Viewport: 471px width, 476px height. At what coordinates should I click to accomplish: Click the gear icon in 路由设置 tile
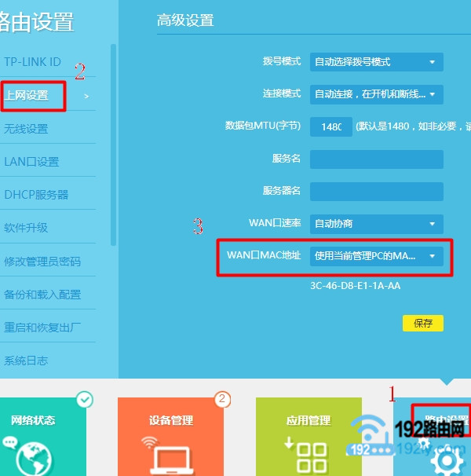[444, 460]
